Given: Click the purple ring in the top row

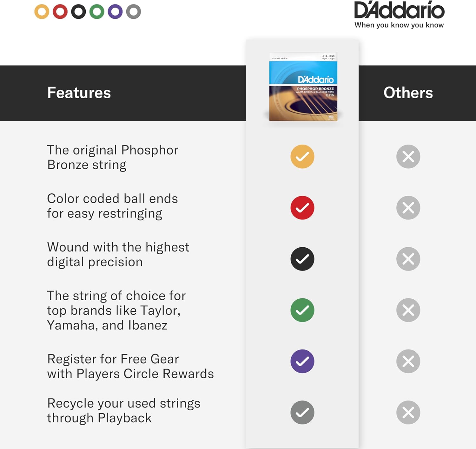Looking at the screenshot, I should click(115, 12).
